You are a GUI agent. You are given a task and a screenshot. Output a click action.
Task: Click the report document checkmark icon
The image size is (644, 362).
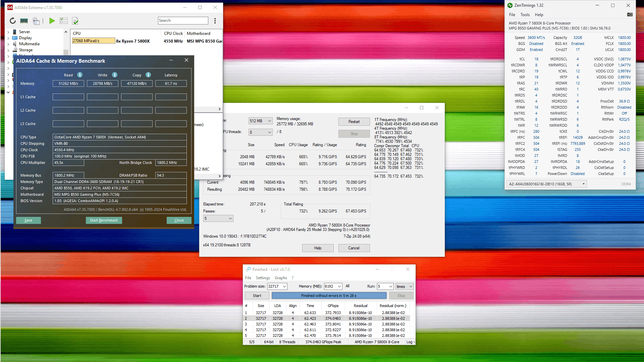(x=75, y=21)
